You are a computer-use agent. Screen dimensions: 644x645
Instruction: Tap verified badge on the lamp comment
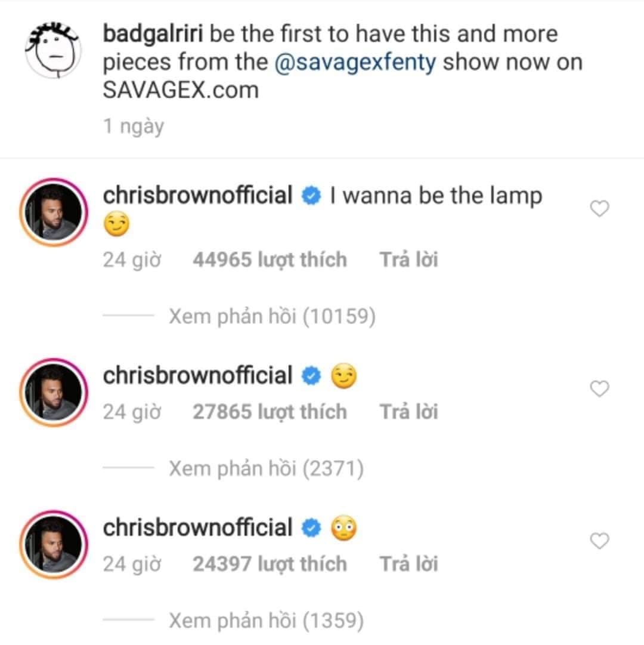(x=311, y=196)
